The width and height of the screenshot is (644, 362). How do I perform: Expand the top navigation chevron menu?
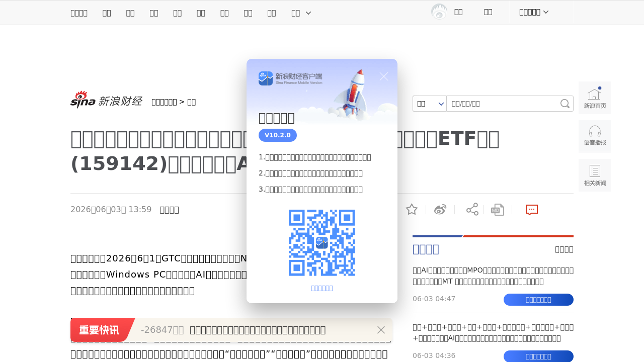click(x=308, y=13)
